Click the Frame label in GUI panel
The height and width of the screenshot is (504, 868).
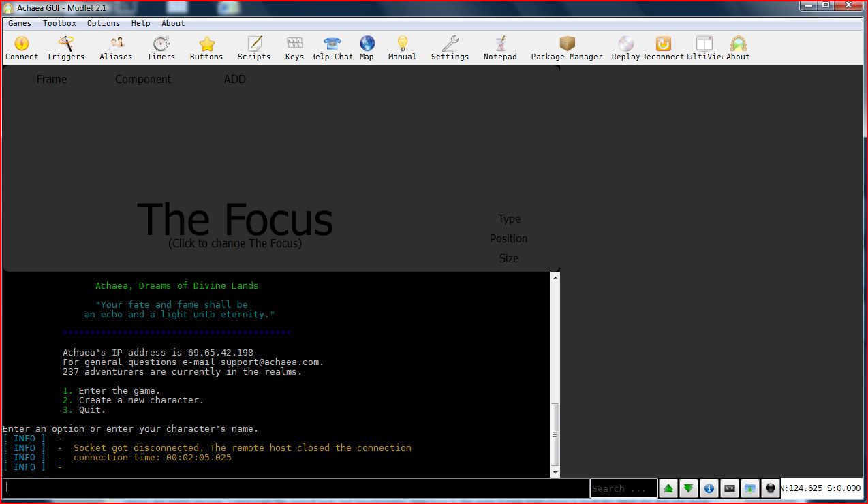click(52, 79)
